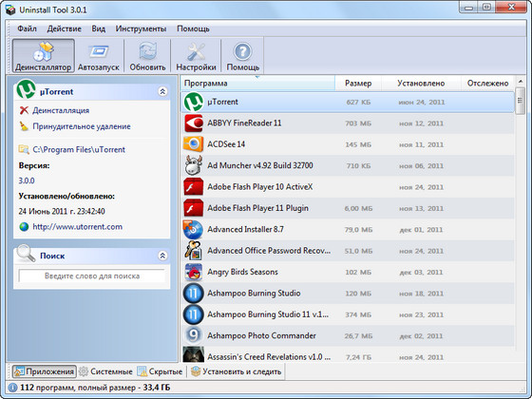Screen dimensions: 532x399
Task: Select the ABBYY FineReader 11 row name
Action: tap(244, 123)
